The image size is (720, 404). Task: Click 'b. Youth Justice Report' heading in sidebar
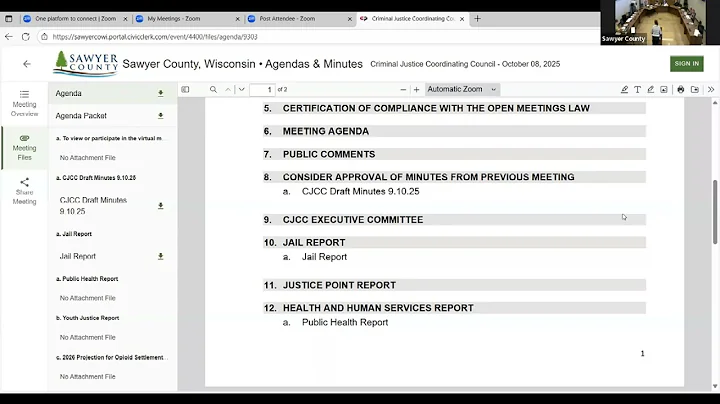(x=87, y=318)
